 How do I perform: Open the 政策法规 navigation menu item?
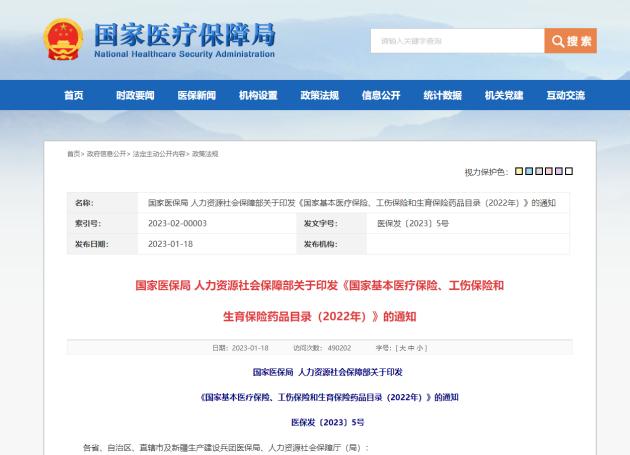[x=319, y=95]
